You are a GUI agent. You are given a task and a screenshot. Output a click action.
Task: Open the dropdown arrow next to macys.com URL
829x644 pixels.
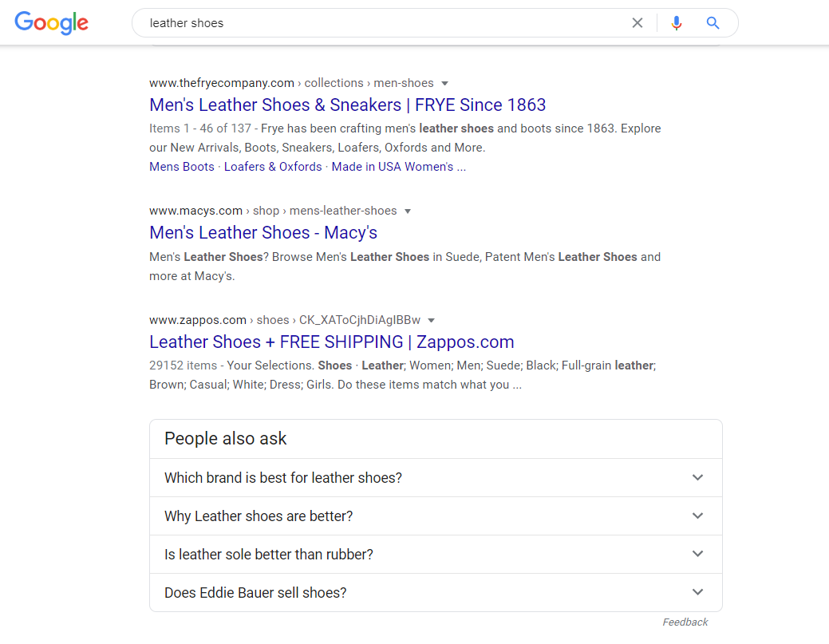click(408, 211)
